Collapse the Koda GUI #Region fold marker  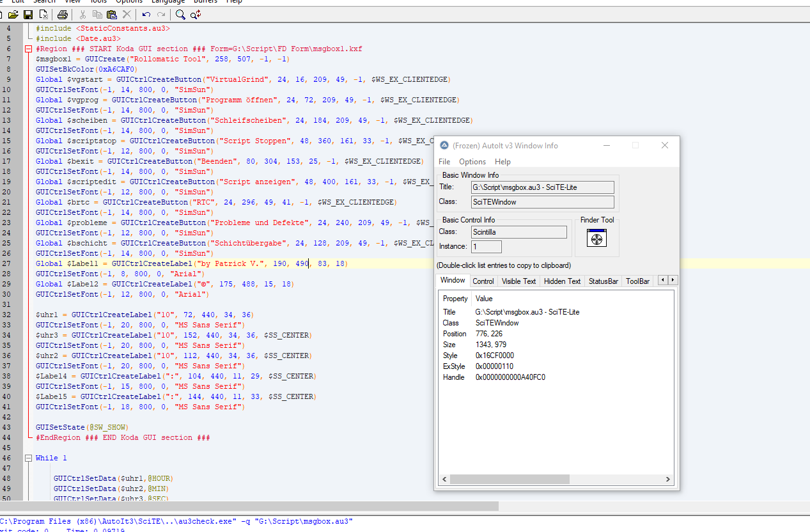[28, 49]
